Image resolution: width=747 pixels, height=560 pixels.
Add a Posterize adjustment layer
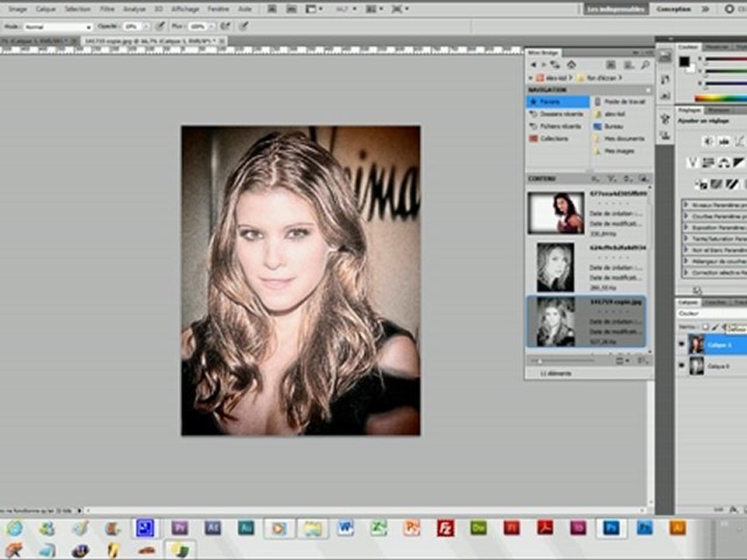coord(716,184)
